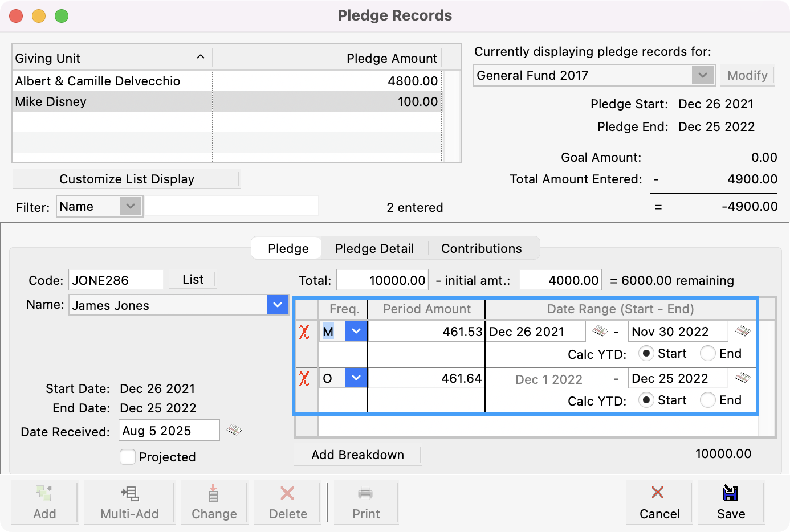This screenshot has height=532, width=790.
Task: Click the Cancel red X icon
Action: 658,493
